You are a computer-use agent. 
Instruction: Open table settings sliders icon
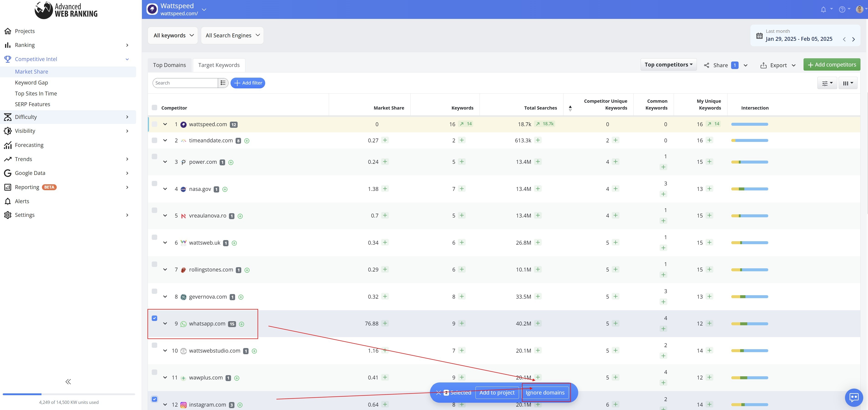coord(827,83)
